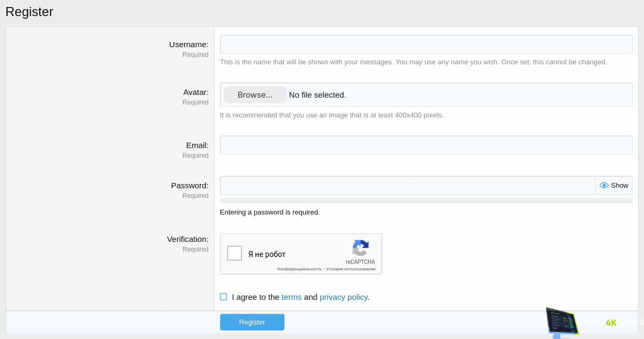Viewport: 644px width, 339px height.
Task: Click the Email input field
Action: coord(426,145)
